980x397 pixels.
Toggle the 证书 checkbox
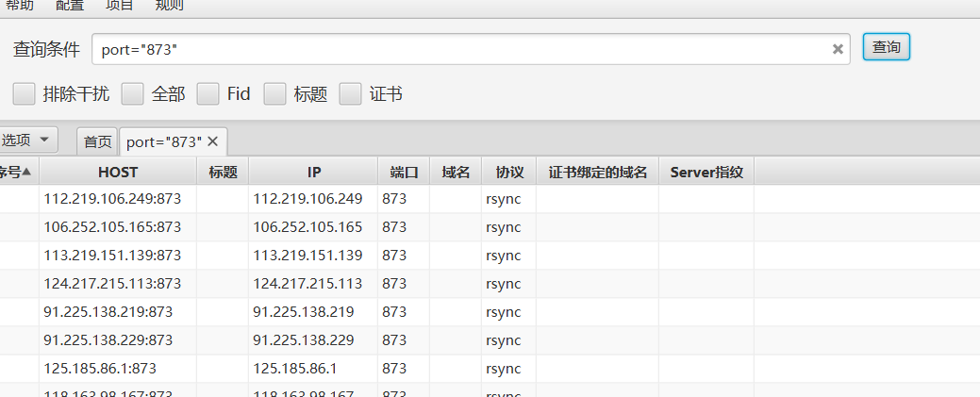[x=351, y=94]
